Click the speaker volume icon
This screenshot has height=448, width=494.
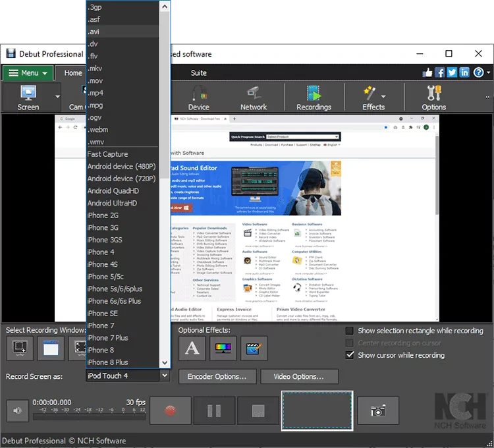16,411
